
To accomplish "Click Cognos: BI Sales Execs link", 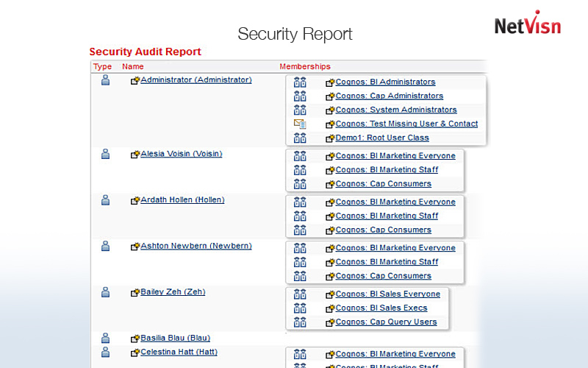I will (381, 308).
